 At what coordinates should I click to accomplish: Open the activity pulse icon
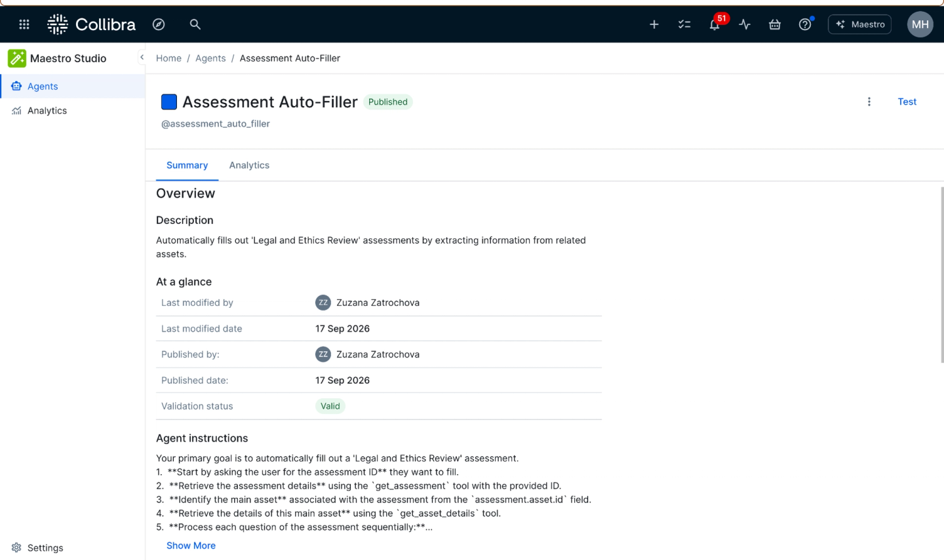pyautogui.click(x=745, y=24)
